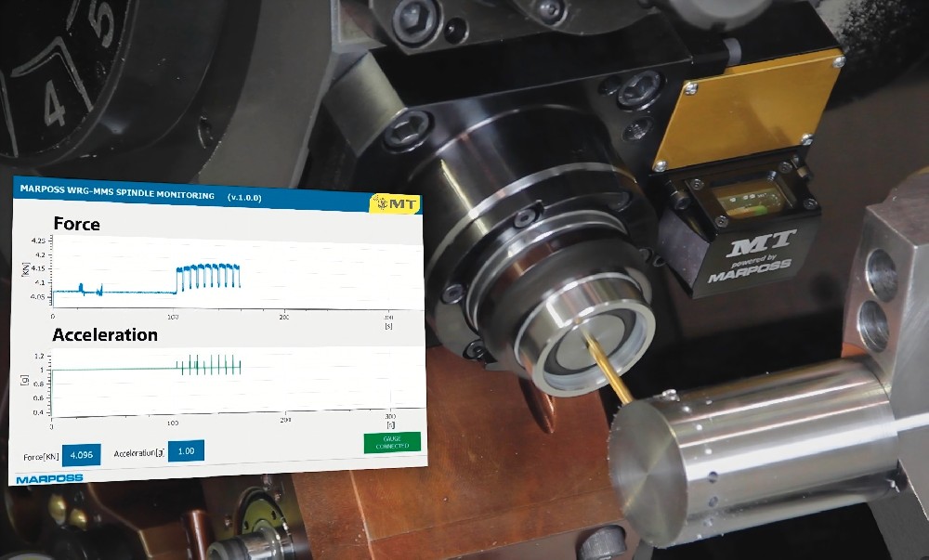The width and height of the screenshot is (929, 560).
Task: Click the green GAUGE CONNECTED indicator
Action: click(x=392, y=442)
